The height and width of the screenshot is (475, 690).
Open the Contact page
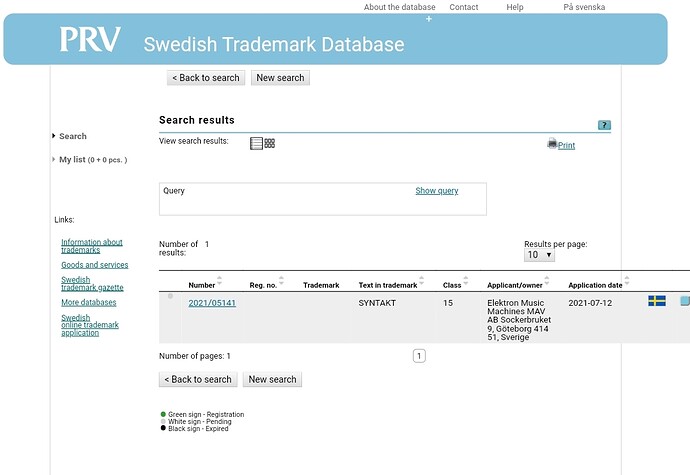(x=463, y=7)
